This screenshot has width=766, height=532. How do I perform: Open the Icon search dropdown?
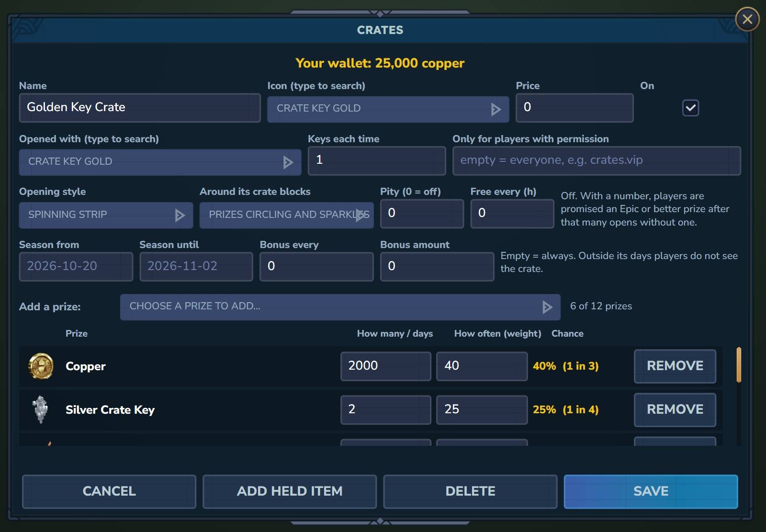(x=388, y=109)
